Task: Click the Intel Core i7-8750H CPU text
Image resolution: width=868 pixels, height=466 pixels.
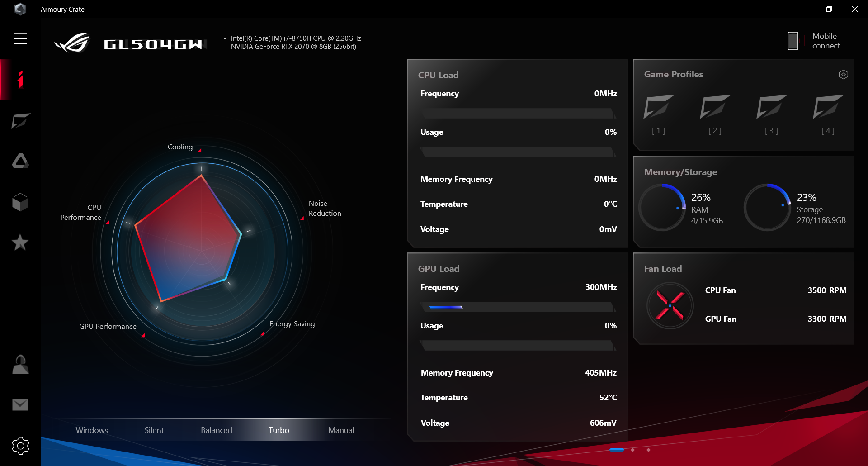Action: [296, 38]
